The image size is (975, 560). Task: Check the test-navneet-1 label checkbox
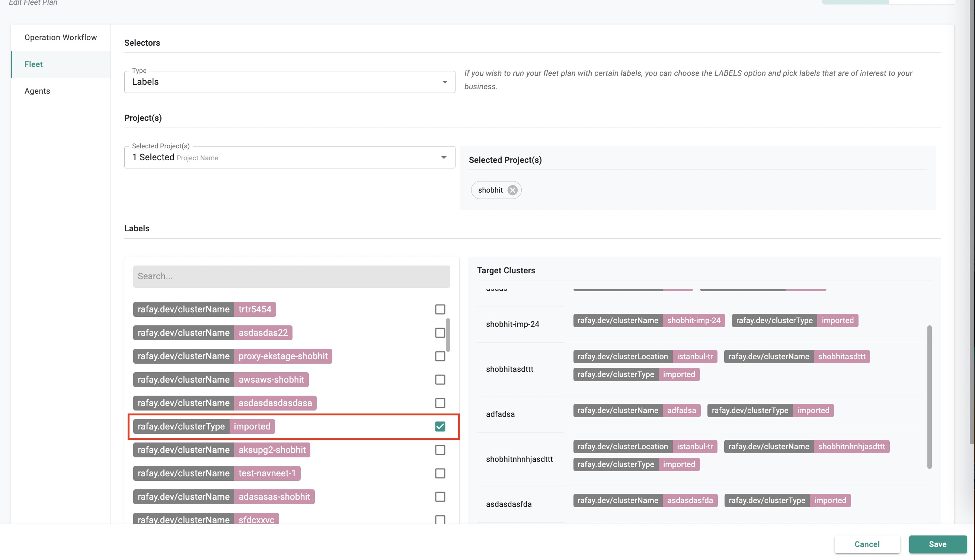[x=440, y=473]
